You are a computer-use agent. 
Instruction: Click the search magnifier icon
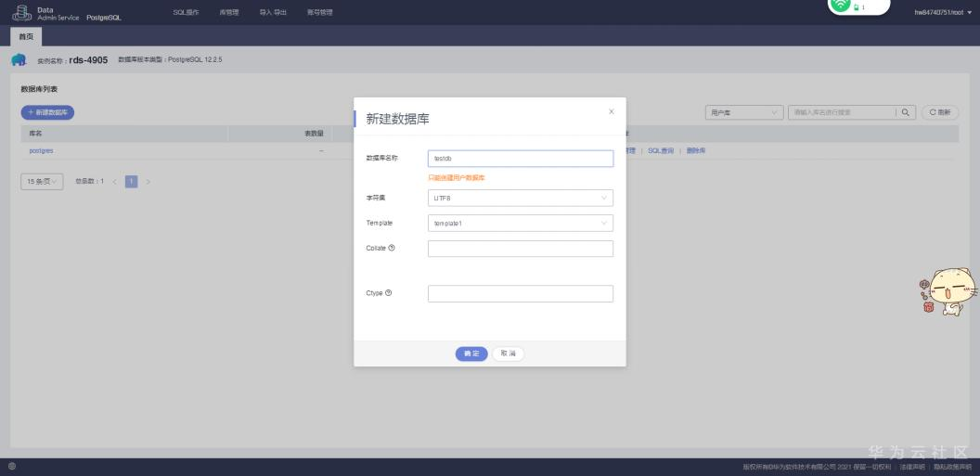click(x=905, y=112)
